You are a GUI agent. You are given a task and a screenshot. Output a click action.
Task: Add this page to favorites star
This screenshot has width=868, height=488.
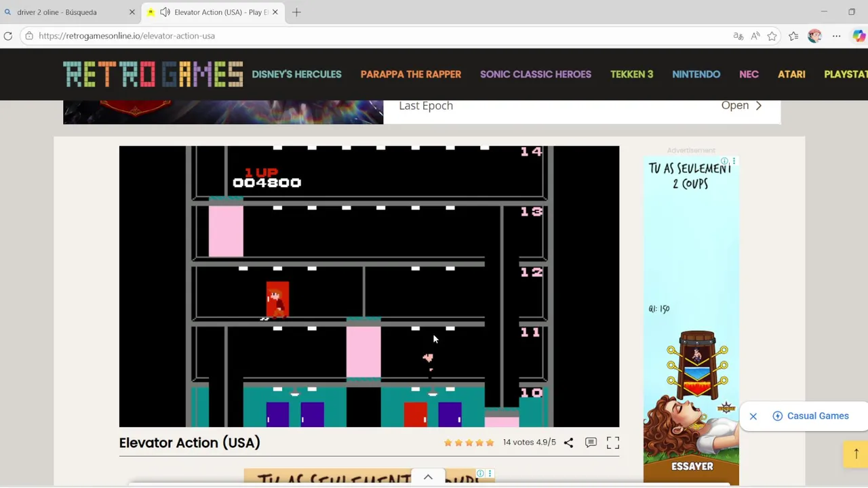click(772, 36)
